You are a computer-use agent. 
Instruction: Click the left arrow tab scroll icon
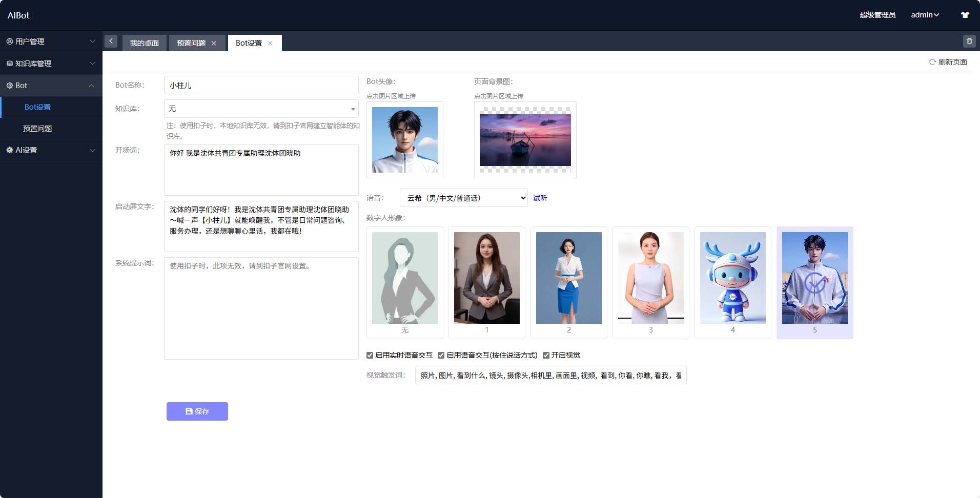111,41
